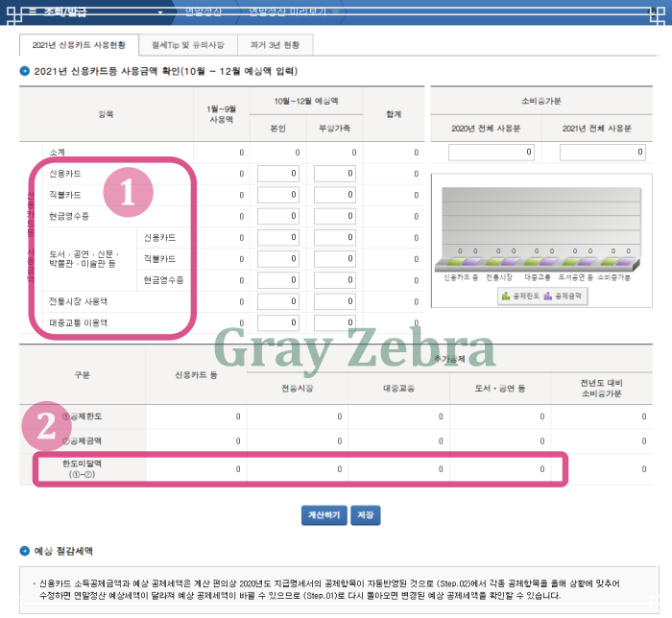Viewport: 672px width, 618px height.
Task: Click the chart's 소비증가분 axis label
Action: [x=614, y=277]
